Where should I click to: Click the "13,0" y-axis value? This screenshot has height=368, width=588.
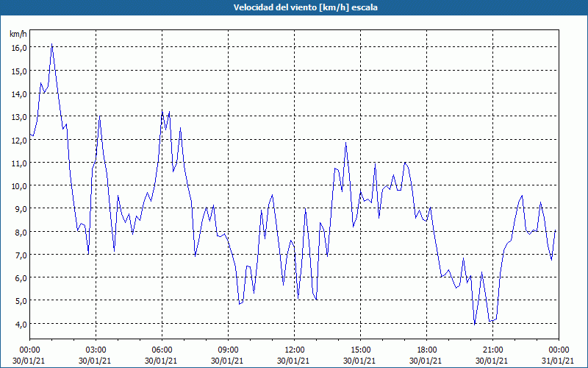(19, 117)
